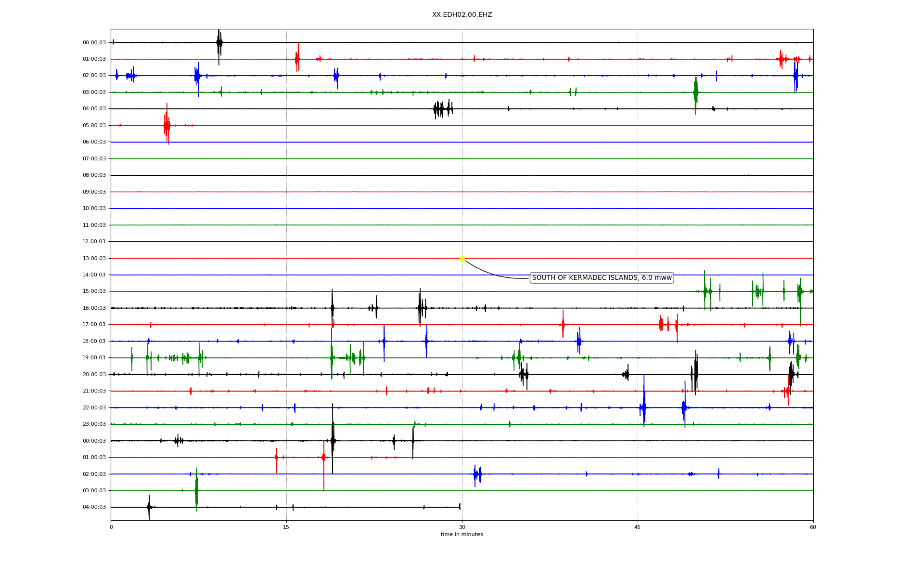This screenshot has width=924, height=578.
Task: Click the x-axis tick label 60
Action: 813,527
